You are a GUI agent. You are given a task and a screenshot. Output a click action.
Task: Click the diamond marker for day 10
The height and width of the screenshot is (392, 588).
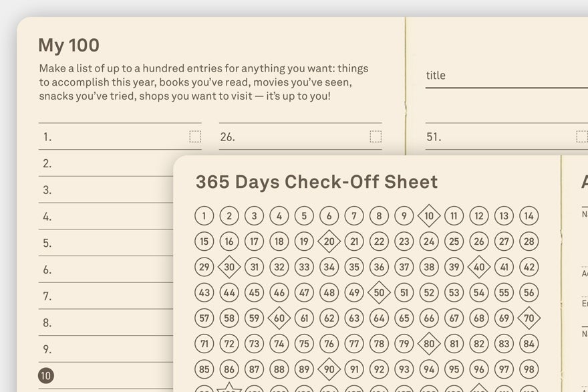coord(429,216)
